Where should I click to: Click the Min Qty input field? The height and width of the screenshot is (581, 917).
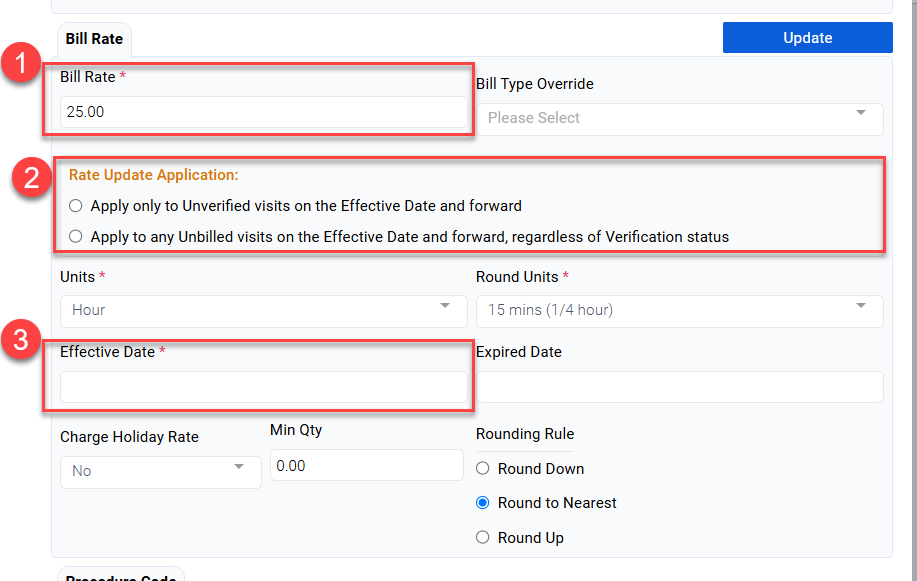click(x=366, y=466)
